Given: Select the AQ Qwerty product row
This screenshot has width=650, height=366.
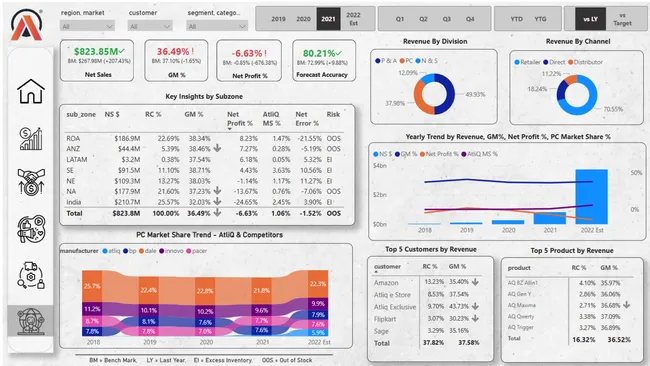Looking at the screenshot, I should tap(570, 316).
